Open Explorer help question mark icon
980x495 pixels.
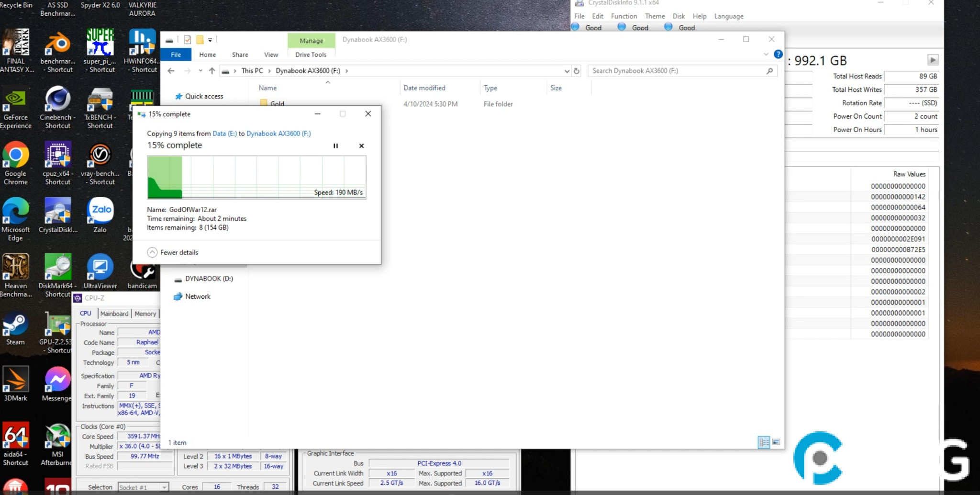click(x=778, y=55)
